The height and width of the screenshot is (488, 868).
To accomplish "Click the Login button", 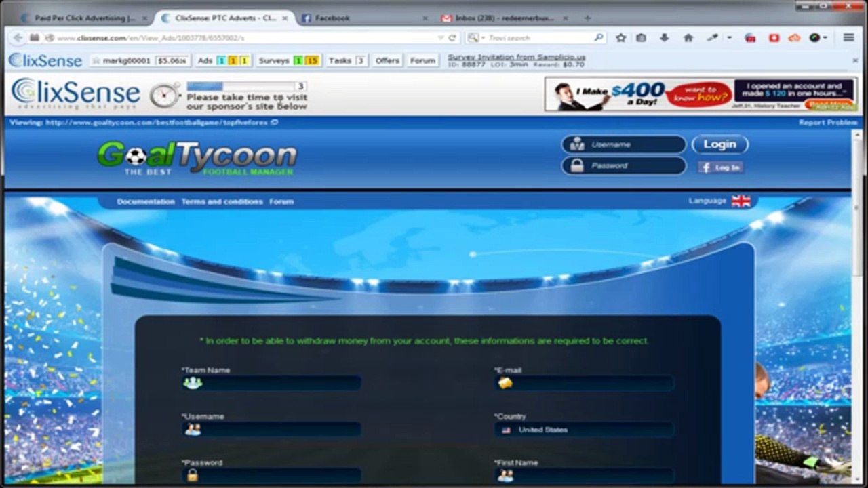I will [x=719, y=144].
